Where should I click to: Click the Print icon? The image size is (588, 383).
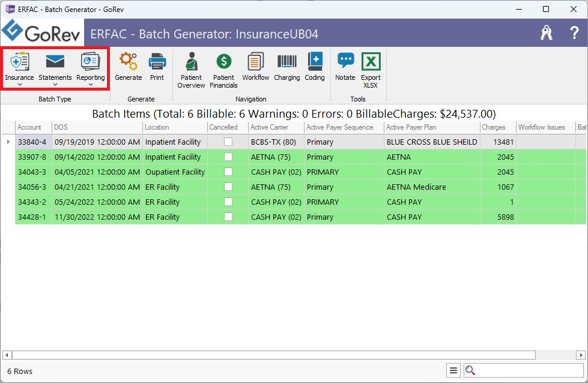[157, 61]
